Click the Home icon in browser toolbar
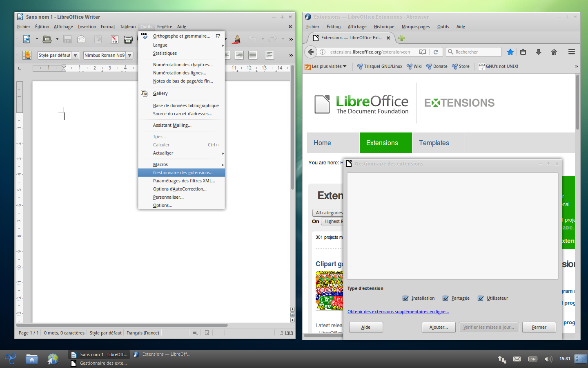 tap(554, 52)
